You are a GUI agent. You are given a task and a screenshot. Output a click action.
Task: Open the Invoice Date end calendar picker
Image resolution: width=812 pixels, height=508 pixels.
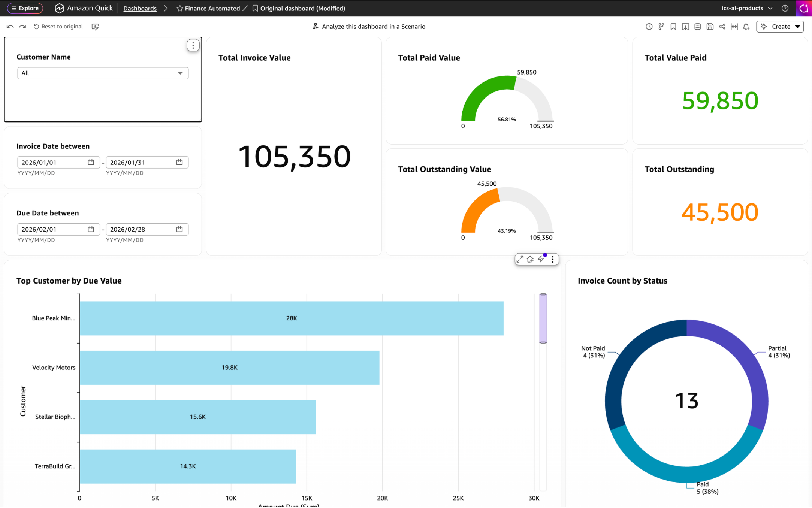pyautogui.click(x=179, y=162)
